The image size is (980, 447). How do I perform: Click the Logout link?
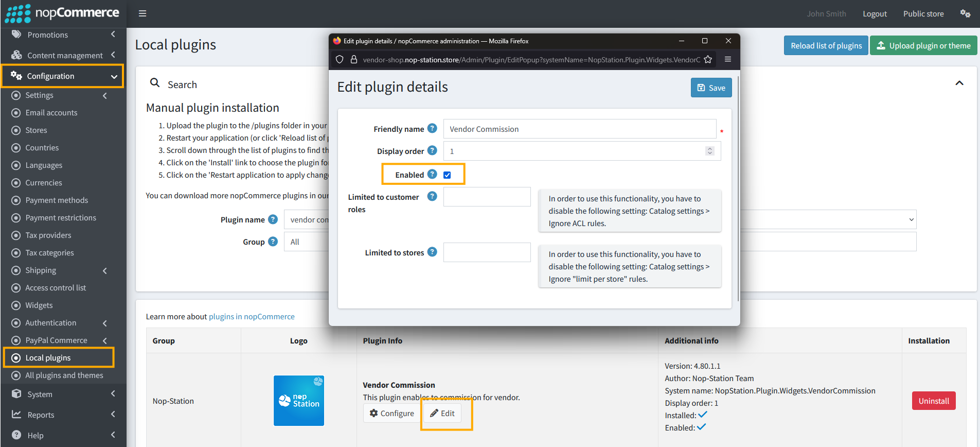[x=875, y=14]
